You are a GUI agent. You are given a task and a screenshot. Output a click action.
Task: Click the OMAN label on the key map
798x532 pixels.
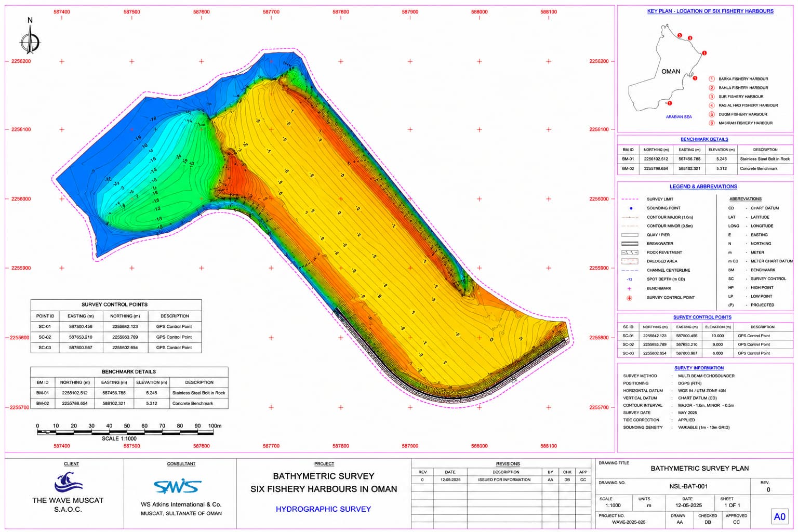coord(671,71)
